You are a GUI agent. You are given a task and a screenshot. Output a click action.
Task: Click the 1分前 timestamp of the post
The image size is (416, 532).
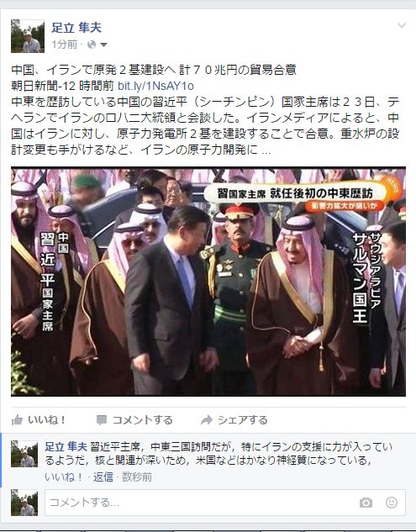pyautogui.click(x=65, y=45)
